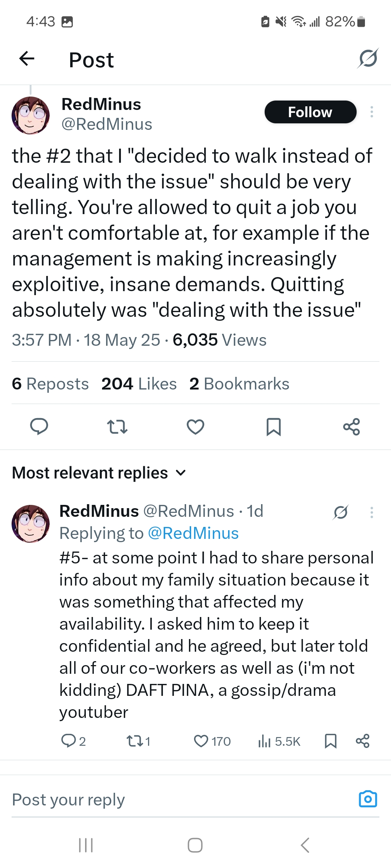
Task: Bookmark the main post
Action: (273, 426)
